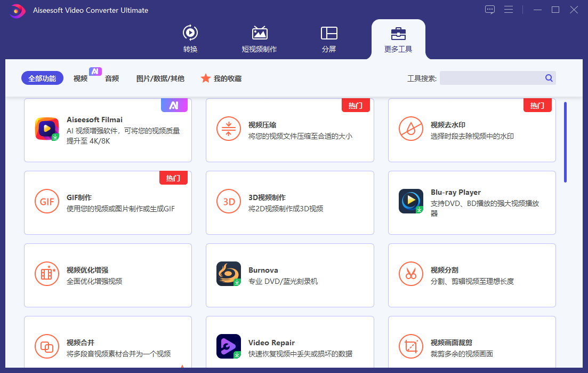
Task: Open the GIF maker icon
Action: pos(46,202)
